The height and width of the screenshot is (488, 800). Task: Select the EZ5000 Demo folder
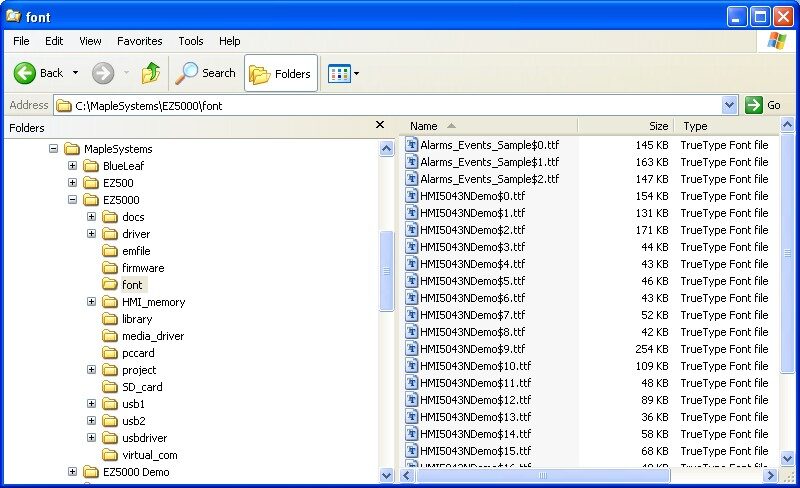(126, 472)
